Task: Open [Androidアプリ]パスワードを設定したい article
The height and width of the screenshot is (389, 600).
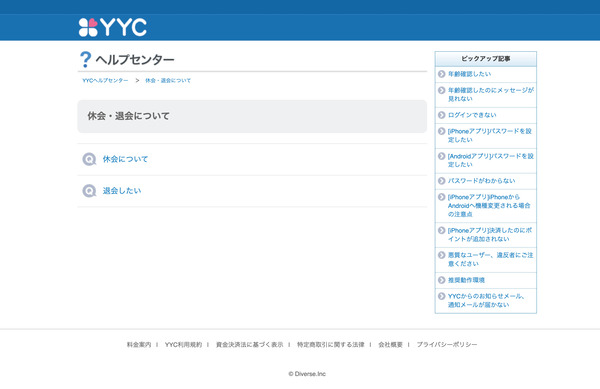Action: click(x=491, y=160)
